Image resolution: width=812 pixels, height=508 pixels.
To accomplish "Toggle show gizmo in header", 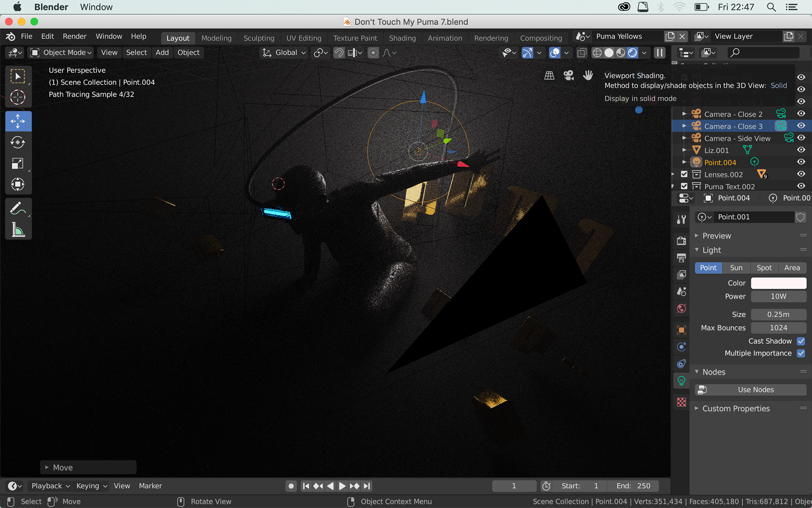I will point(527,53).
